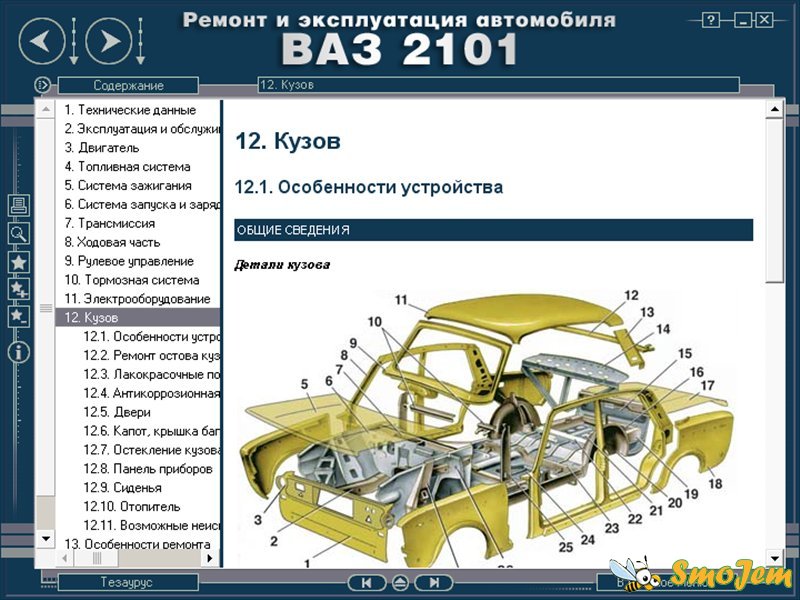Click the contents horizontal scrollbar thumb
Screen dimensions: 800x600
[x=96, y=558]
